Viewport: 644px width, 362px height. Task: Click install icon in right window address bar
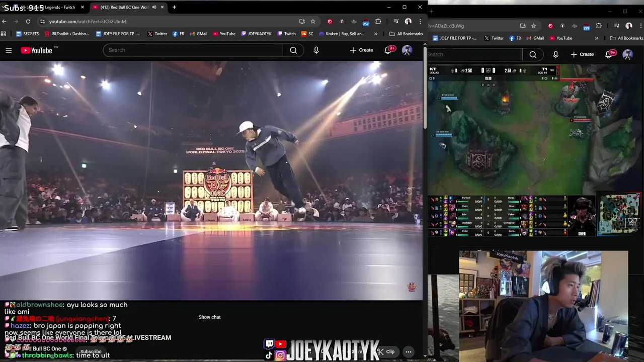tap(523, 26)
